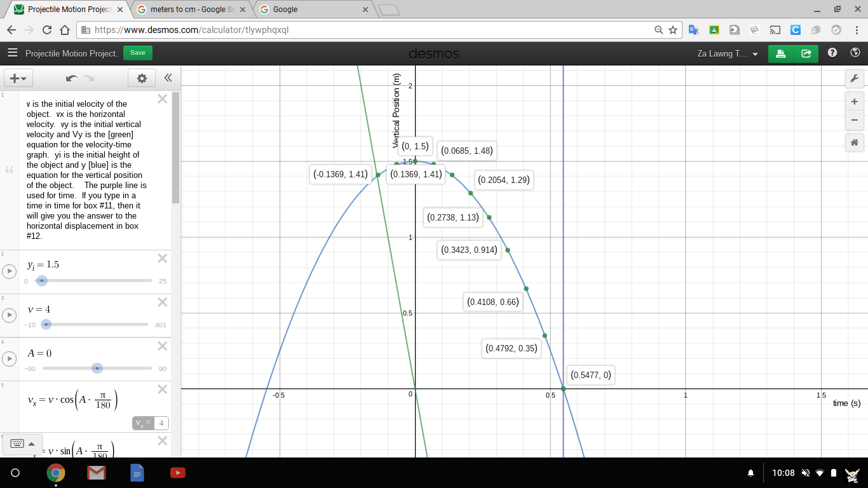The height and width of the screenshot is (488, 868).
Task: Open Chrome from the shelf
Action: (x=56, y=473)
